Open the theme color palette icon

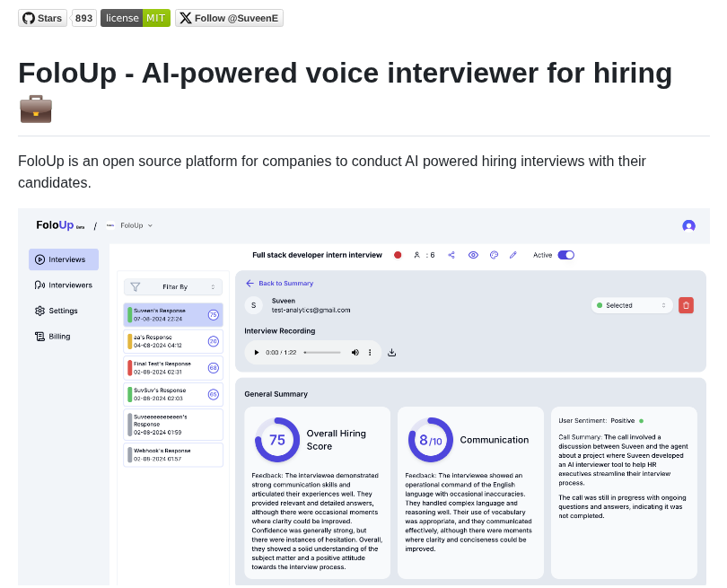click(494, 255)
